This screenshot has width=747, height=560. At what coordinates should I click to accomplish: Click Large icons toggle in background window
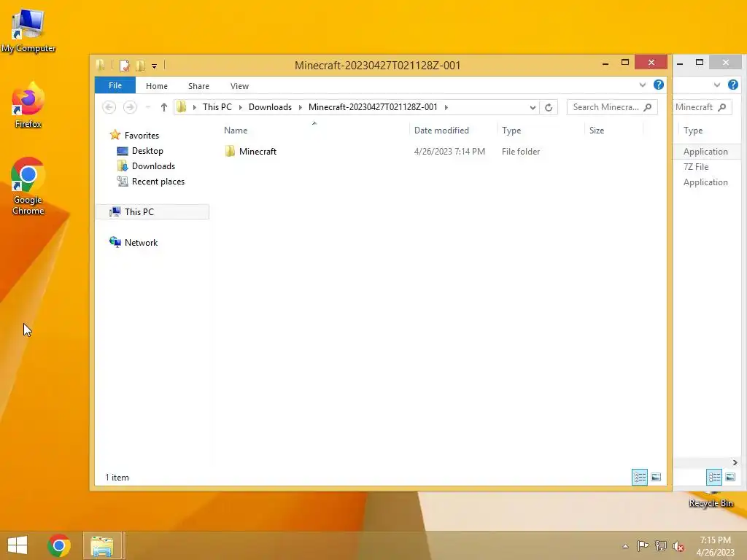click(730, 477)
